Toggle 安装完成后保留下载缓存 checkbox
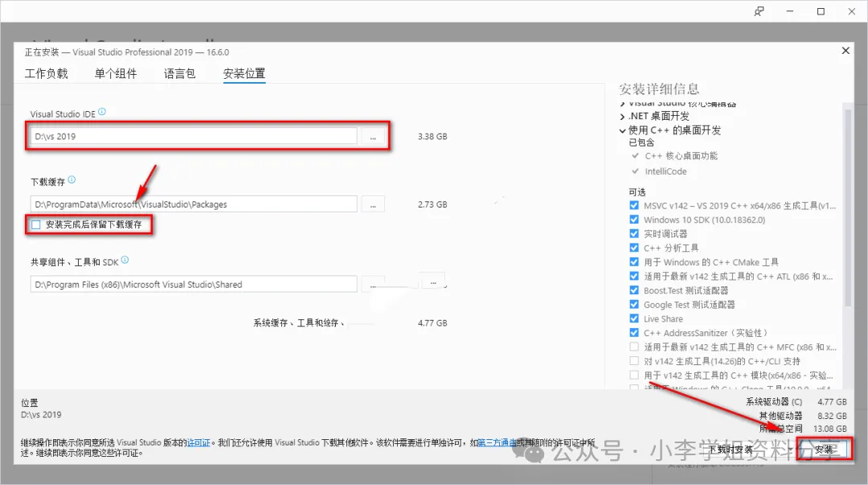 click(x=36, y=224)
